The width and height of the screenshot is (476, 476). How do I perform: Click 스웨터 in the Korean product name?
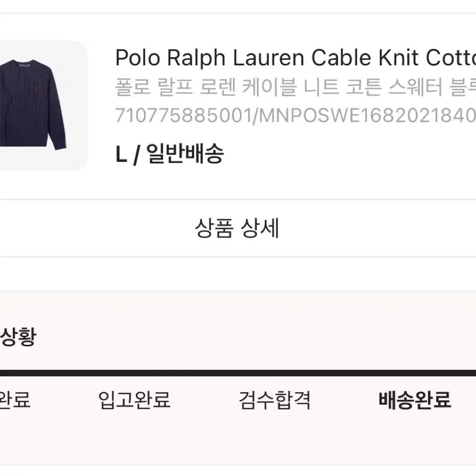pyautogui.click(x=416, y=86)
